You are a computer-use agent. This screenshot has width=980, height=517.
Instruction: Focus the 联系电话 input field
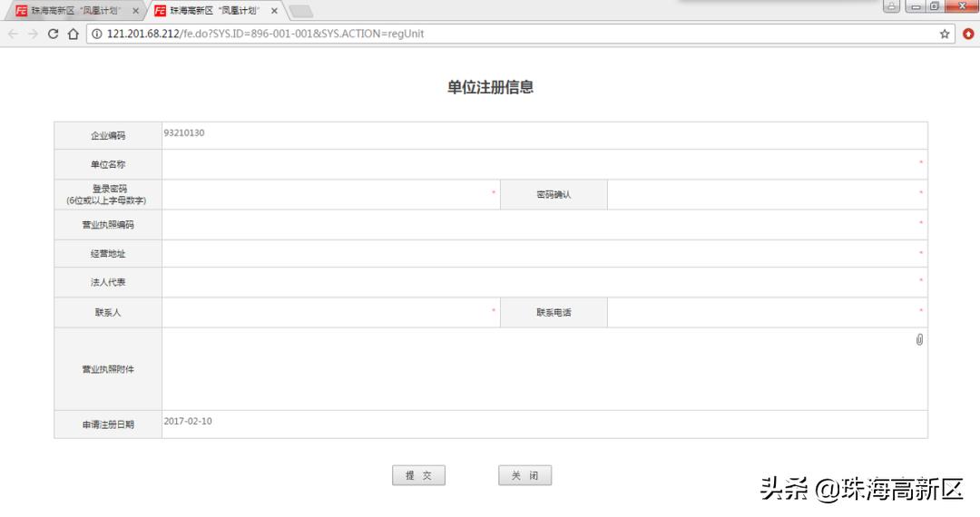tap(767, 312)
